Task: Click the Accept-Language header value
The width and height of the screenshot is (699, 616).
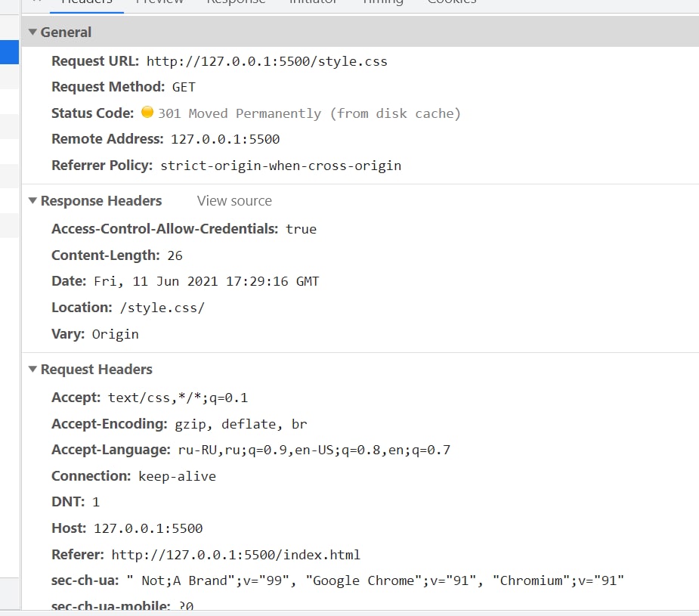Action: [x=314, y=450]
